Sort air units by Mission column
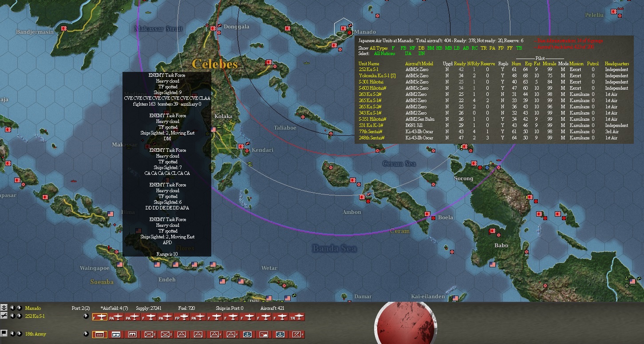 point(577,64)
